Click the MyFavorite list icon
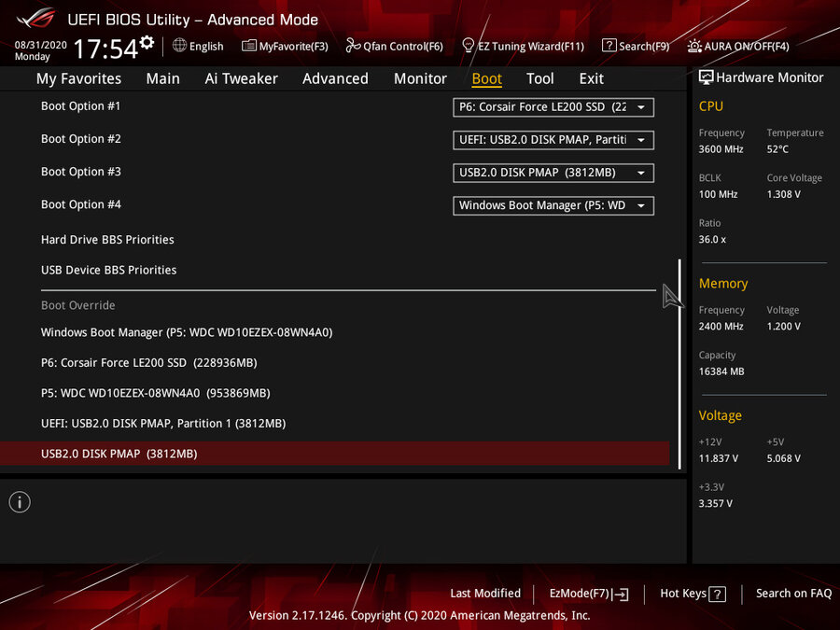The width and height of the screenshot is (840, 630). (x=249, y=46)
